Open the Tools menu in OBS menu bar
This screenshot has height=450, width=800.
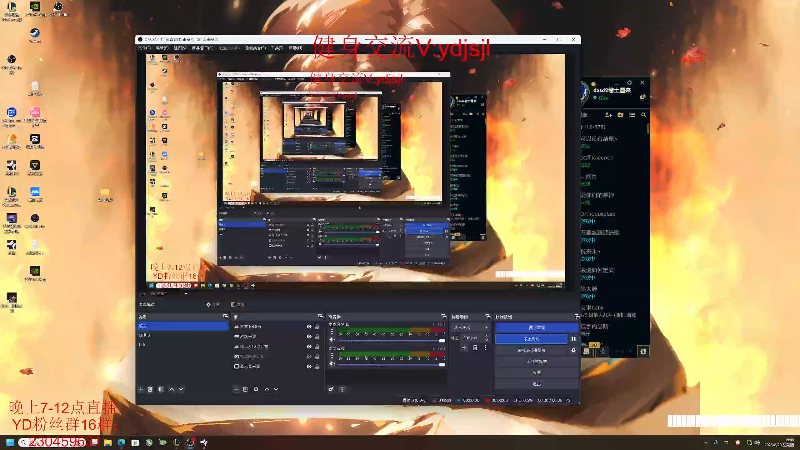277,48
